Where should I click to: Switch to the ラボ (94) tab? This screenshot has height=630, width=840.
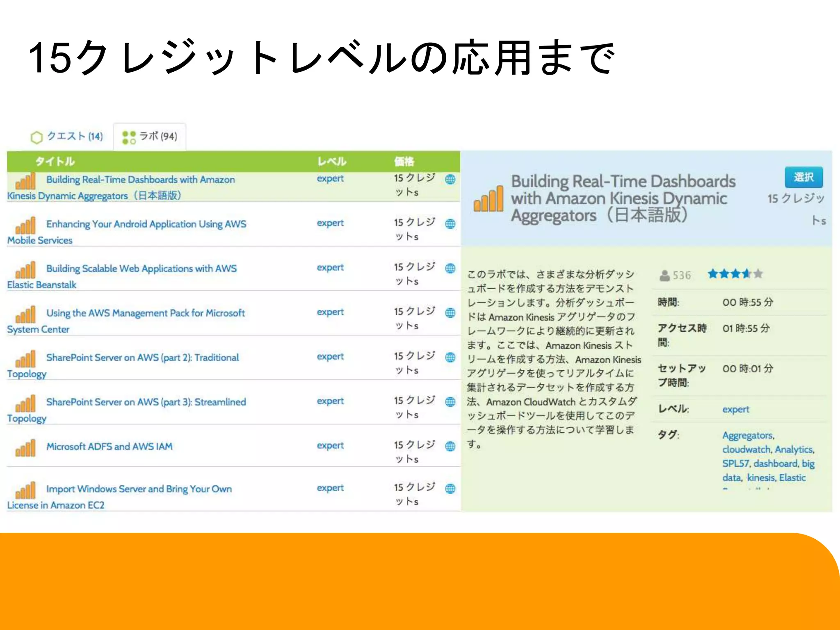150,137
